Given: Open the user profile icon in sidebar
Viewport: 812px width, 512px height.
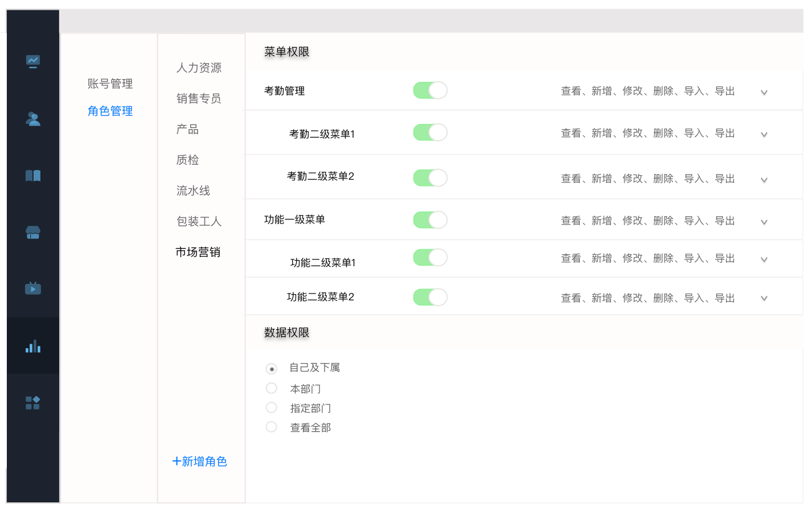Looking at the screenshot, I should [x=33, y=119].
